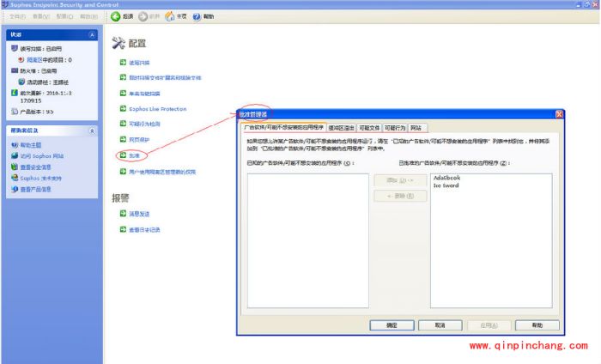
Task: Click the green arrow icon beside 网页保护
Action: pos(122,139)
